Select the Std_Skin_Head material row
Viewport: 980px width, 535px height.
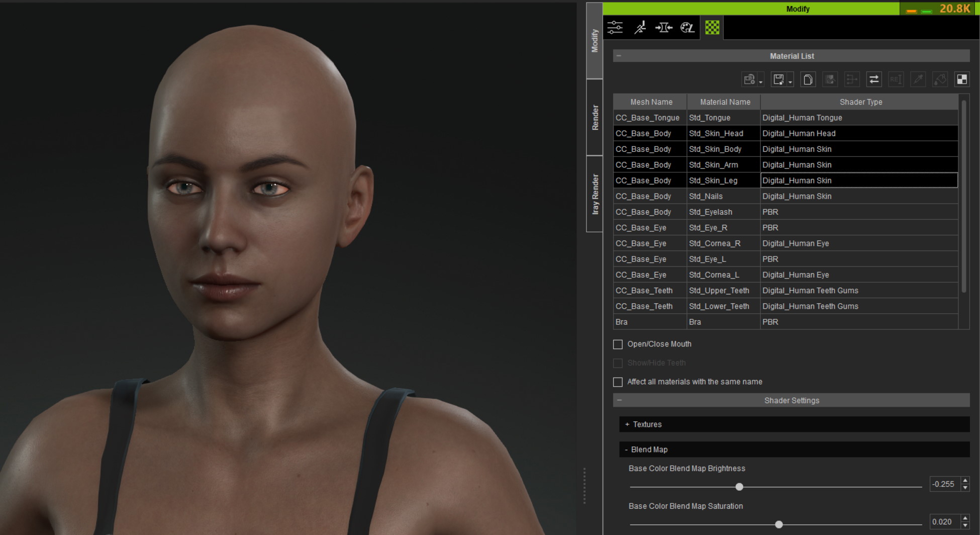[x=786, y=133]
